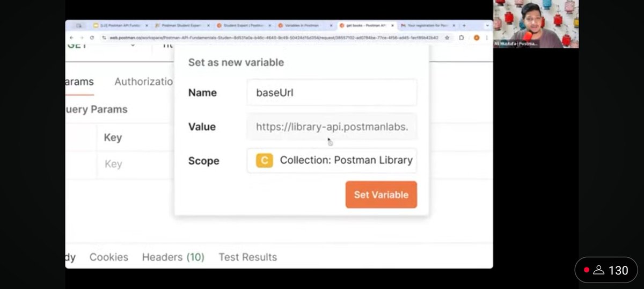Switch to Your registration Gmail browser tab
This screenshot has height=289, width=644.
(427, 25)
